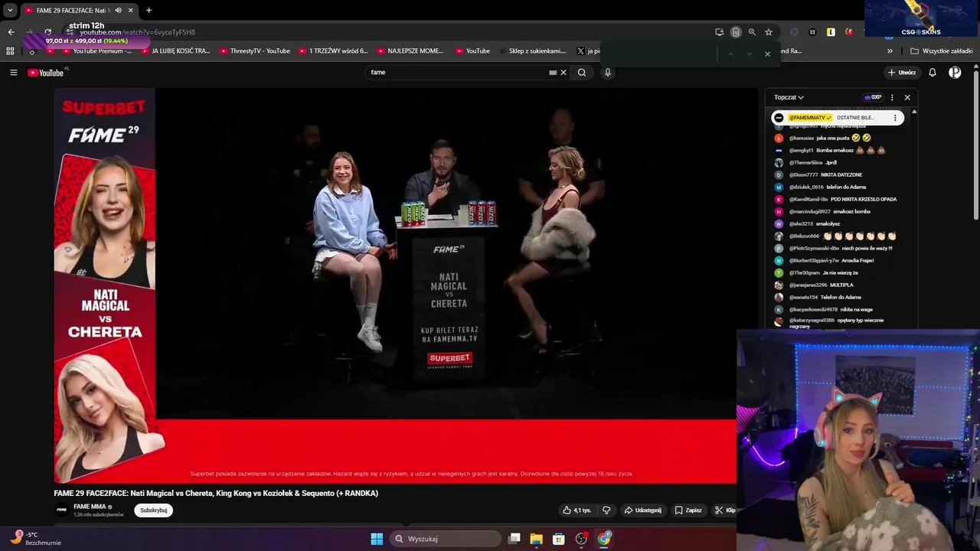Open the '1 TRZEŹWY wśród 6...' bookmark

click(x=332, y=51)
